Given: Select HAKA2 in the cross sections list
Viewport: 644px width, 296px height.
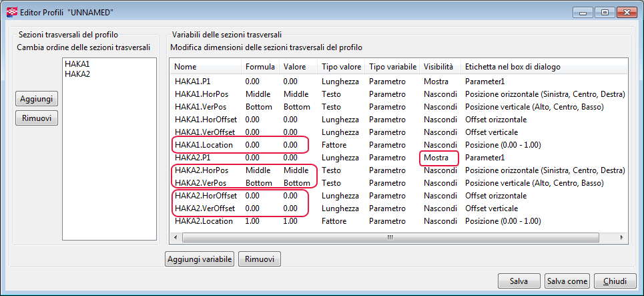Looking at the screenshot, I should [x=77, y=73].
